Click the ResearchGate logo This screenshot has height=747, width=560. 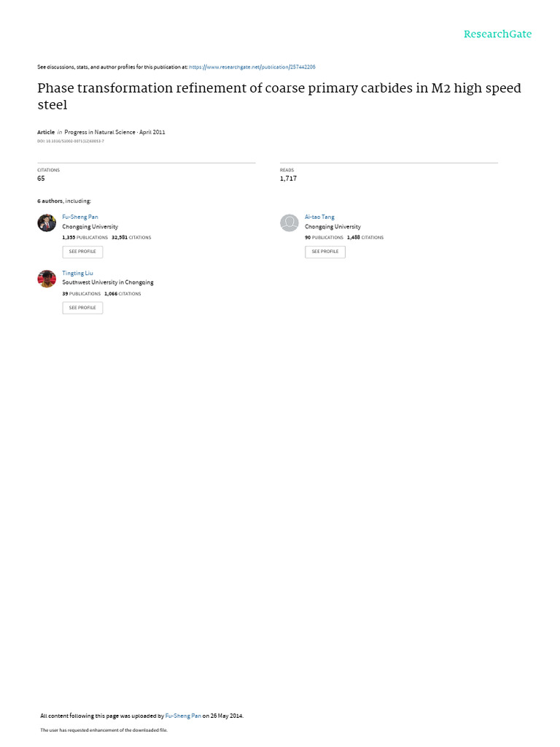(x=497, y=34)
